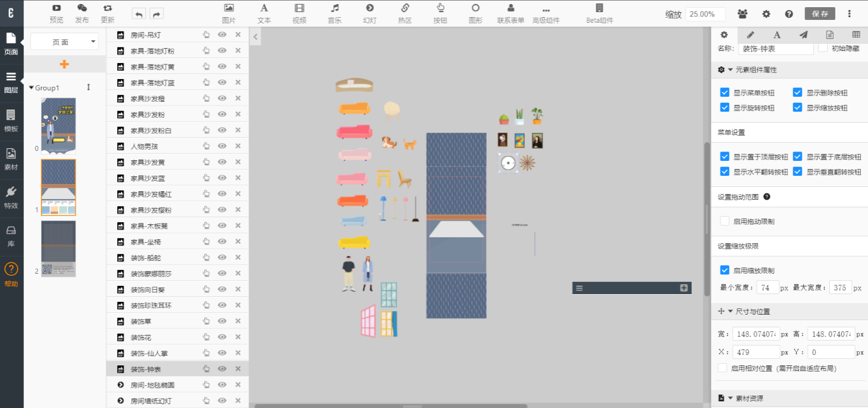Image resolution: width=868 pixels, height=408 pixels.
Task: Select the 家具沙发黄 layer
Action: pos(148,163)
